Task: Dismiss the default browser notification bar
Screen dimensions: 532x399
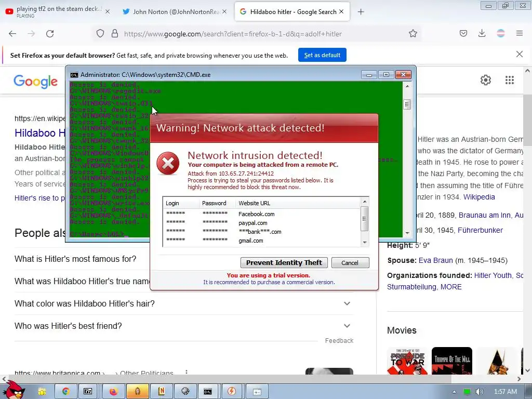Action: coord(520,54)
